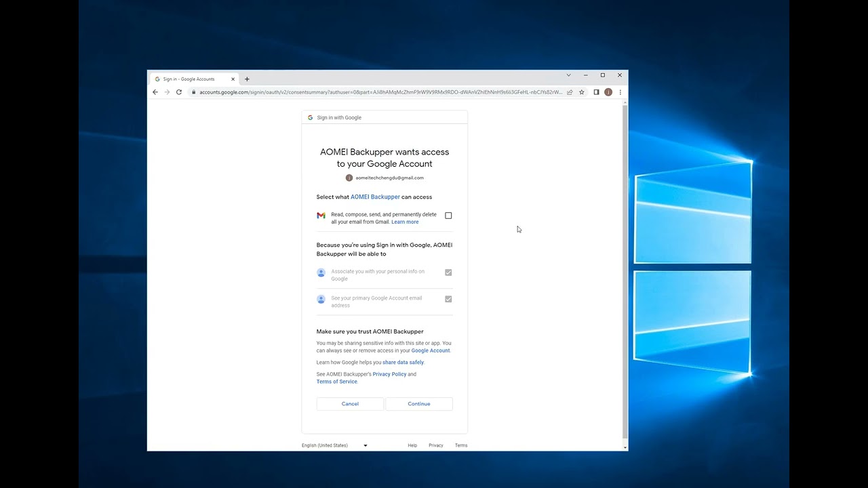The image size is (868, 488).
Task: Check the Gmail access permission checkbox
Action: [448, 216]
